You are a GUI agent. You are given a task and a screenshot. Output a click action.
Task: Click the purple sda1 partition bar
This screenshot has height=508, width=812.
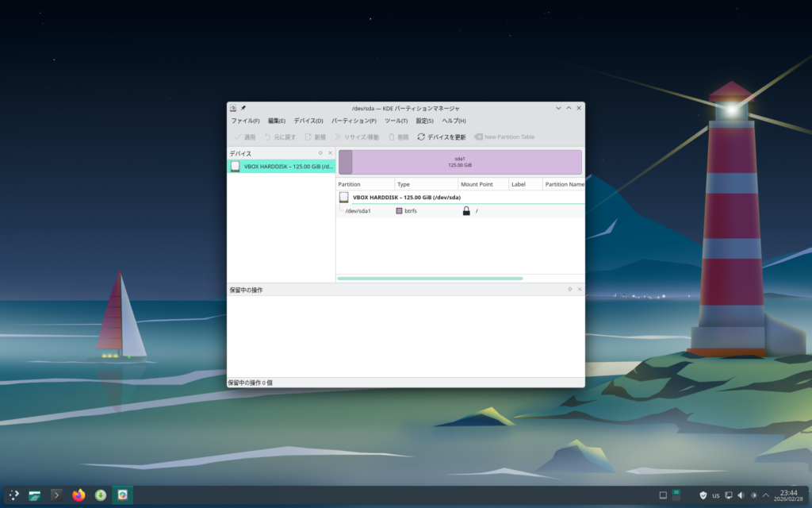460,162
